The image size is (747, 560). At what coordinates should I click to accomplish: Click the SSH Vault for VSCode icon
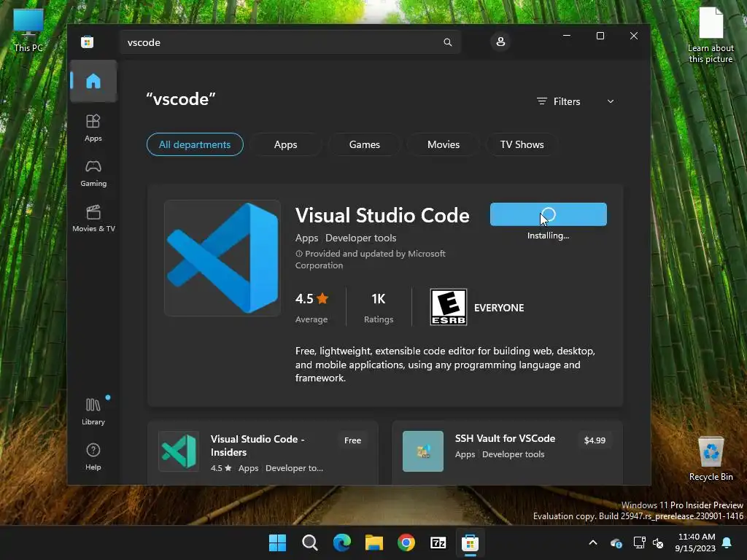[x=423, y=451]
